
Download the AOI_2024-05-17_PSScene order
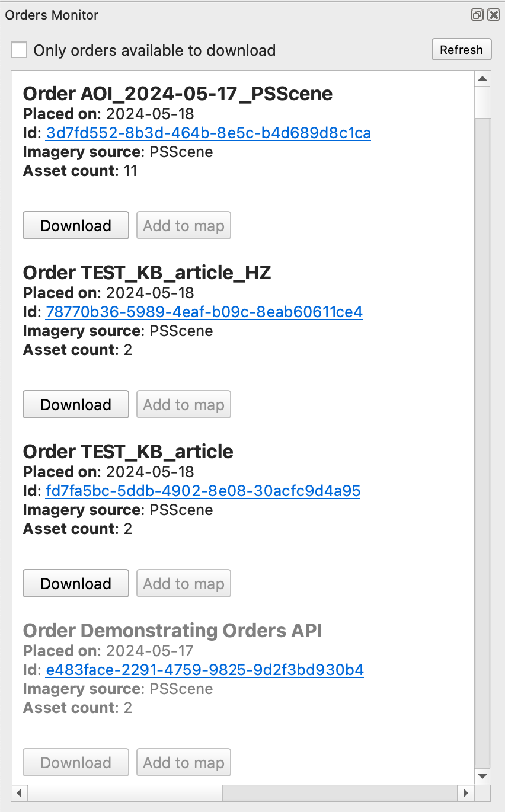pyautogui.click(x=76, y=226)
